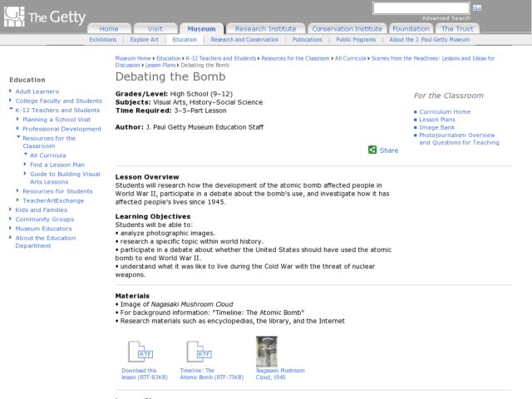Collapse Resources for the Classroom tree item
This screenshot has width=532, height=399.
click(x=18, y=138)
